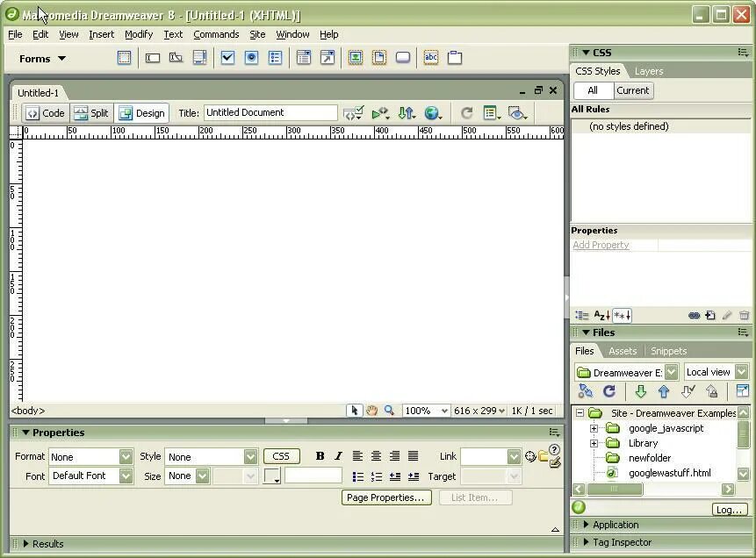This screenshot has width=756, height=558.
Task: Open the Commands menu
Action: click(216, 34)
